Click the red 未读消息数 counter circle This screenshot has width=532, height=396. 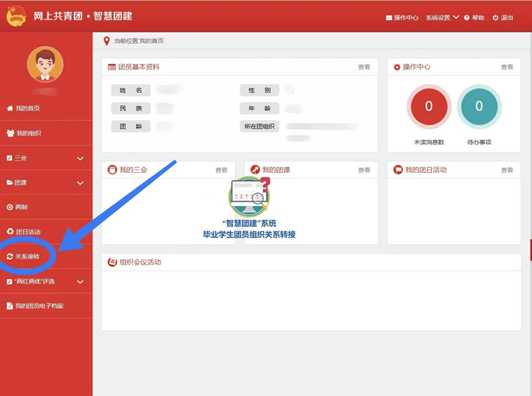pyautogui.click(x=429, y=107)
